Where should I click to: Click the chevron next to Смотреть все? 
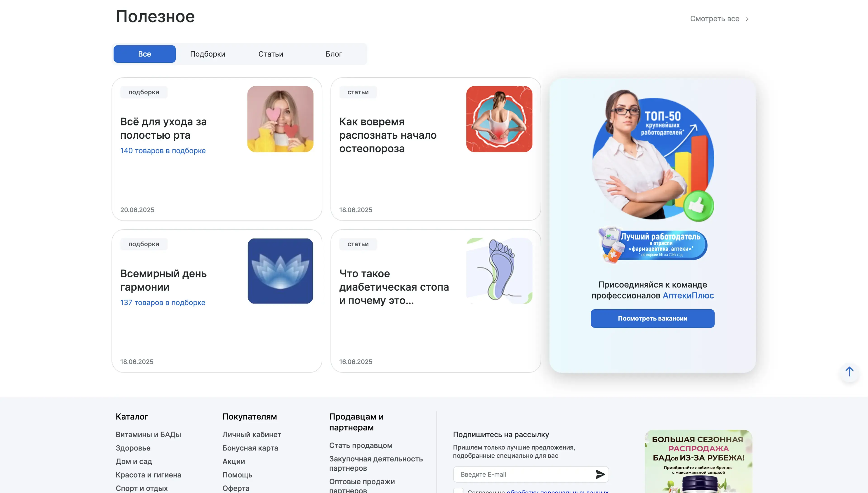click(747, 19)
